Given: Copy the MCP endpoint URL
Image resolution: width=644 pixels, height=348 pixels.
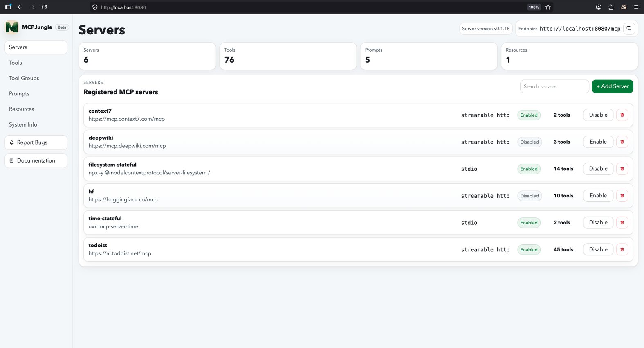Looking at the screenshot, I should pyautogui.click(x=629, y=28).
